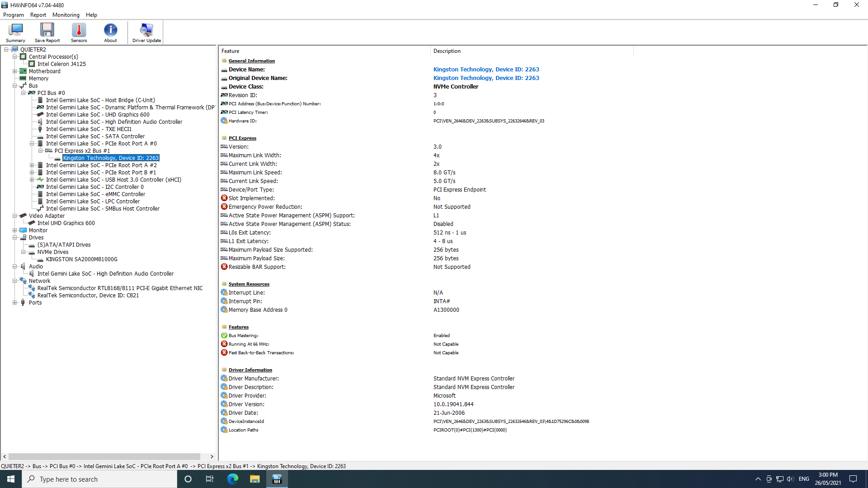Select the Memory tree item
868x488 pixels.
point(38,79)
